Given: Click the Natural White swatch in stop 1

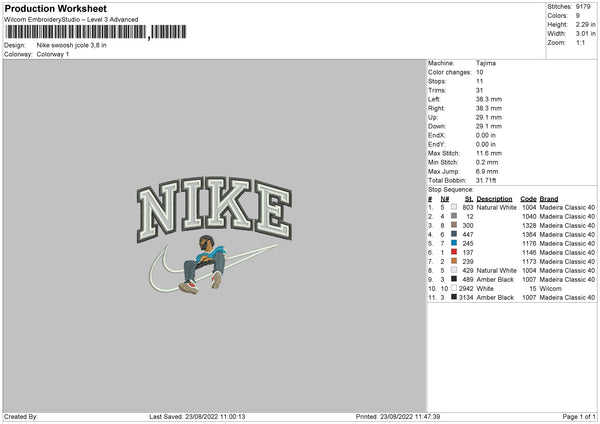Looking at the screenshot, I should pyautogui.click(x=454, y=207).
